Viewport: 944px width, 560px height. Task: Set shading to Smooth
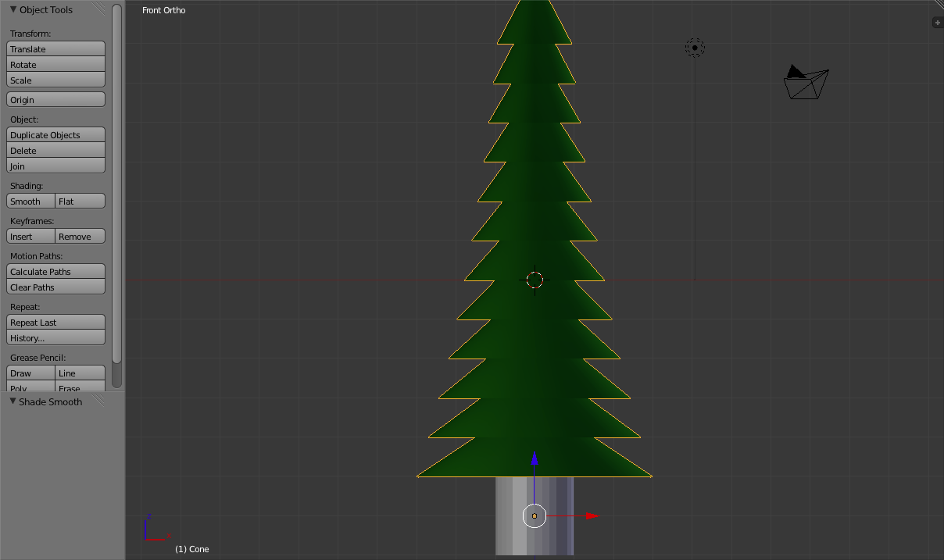(30, 202)
